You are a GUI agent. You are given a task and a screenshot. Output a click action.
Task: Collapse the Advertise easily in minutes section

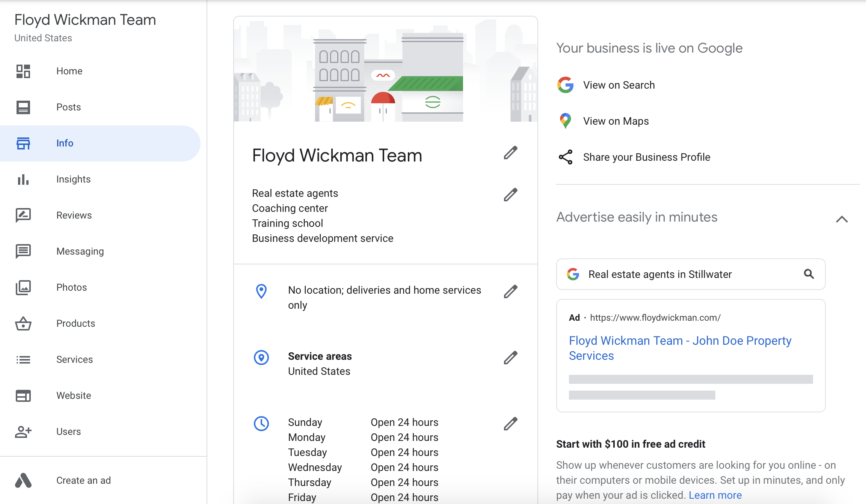(842, 219)
